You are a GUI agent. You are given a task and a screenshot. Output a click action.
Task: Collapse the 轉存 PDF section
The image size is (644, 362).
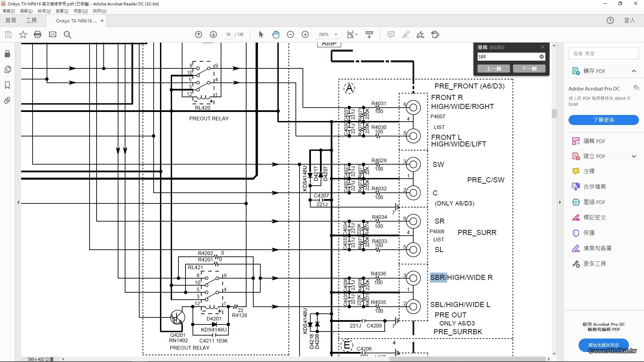(x=634, y=71)
